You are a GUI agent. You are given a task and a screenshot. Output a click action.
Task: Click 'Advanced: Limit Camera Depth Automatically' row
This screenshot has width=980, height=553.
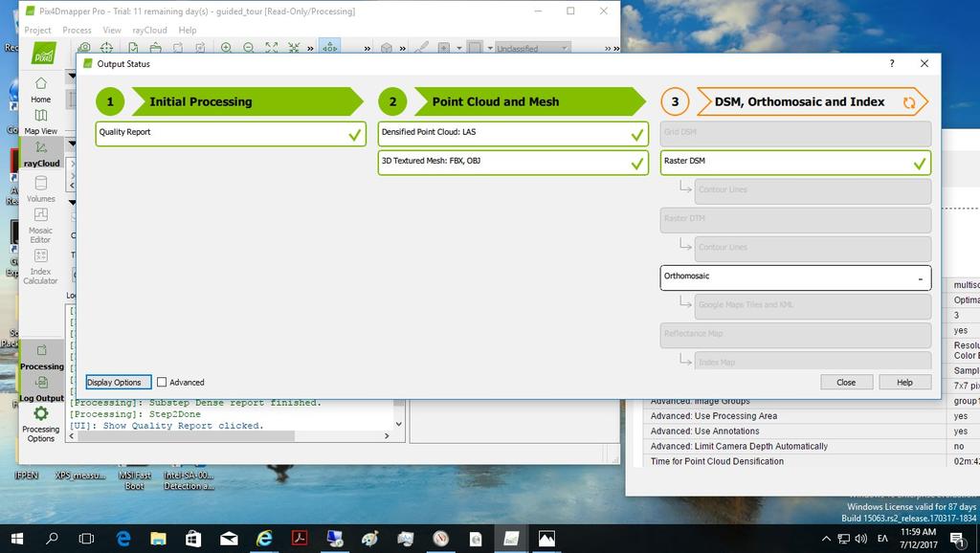[739, 446]
